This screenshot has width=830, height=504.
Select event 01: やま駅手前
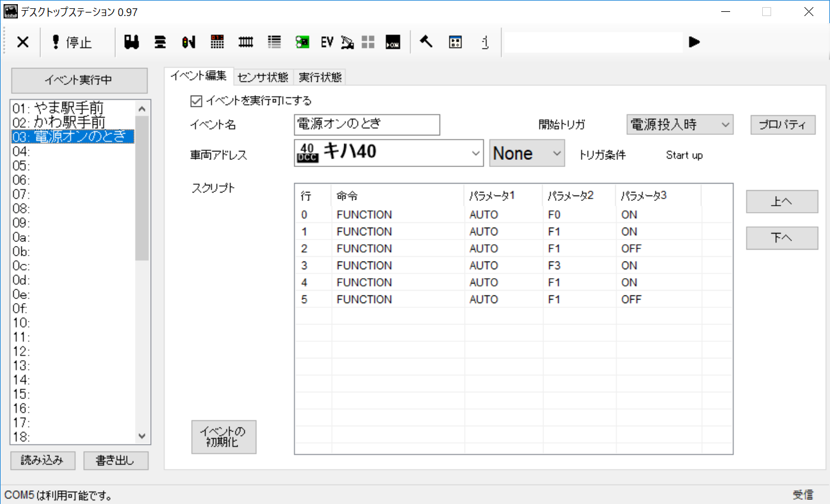pyautogui.click(x=73, y=108)
